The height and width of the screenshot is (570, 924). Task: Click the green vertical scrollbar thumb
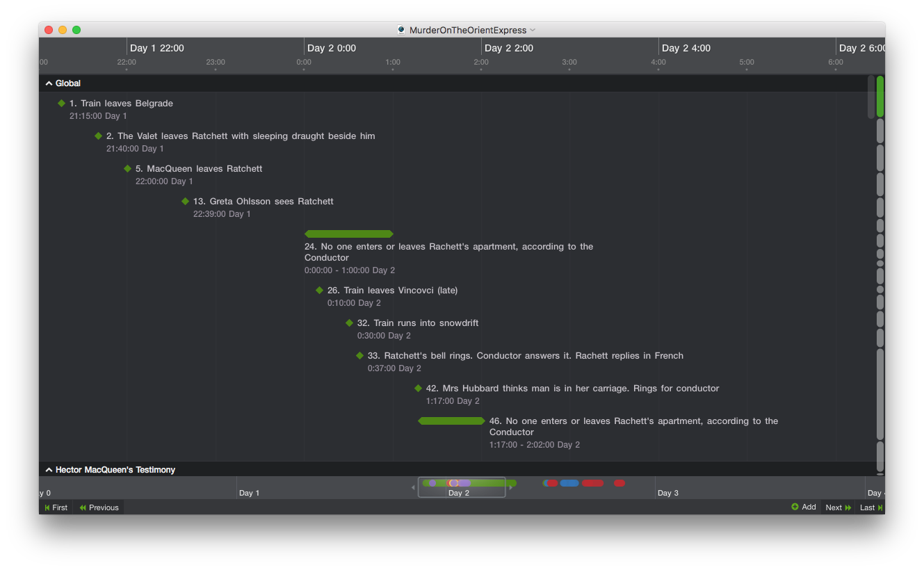tap(880, 97)
